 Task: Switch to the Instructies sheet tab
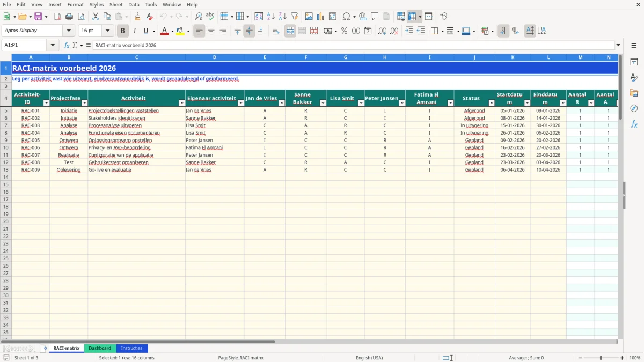click(131, 349)
